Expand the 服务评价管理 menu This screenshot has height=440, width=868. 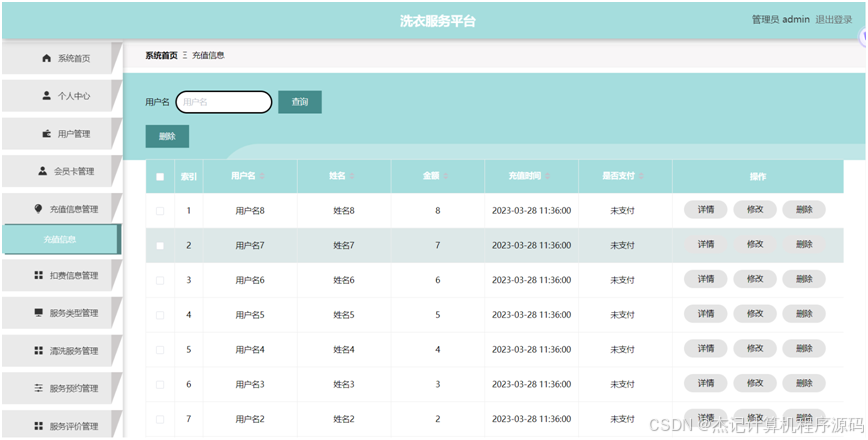coord(61,425)
